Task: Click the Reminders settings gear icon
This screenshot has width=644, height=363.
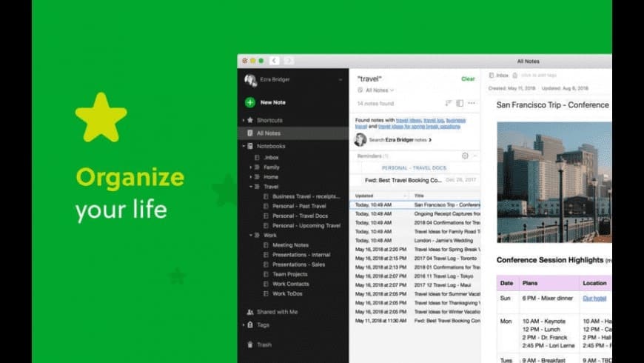Action: coord(465,156)
